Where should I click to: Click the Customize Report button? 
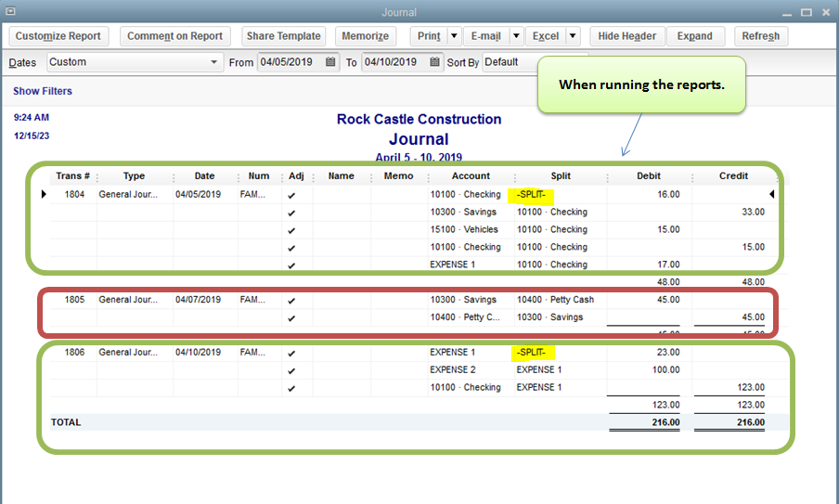pos(58,36)
